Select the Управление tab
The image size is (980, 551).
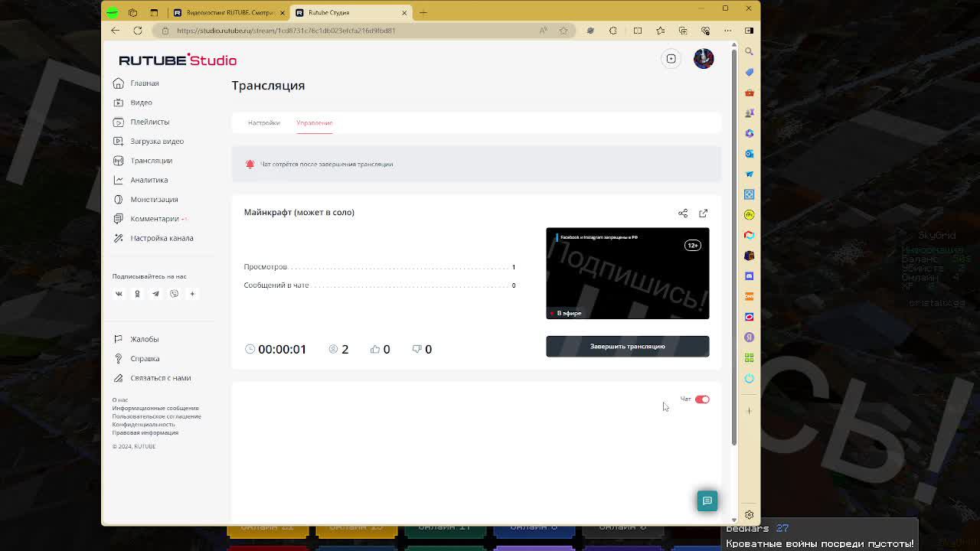click(x=314, y=122)
